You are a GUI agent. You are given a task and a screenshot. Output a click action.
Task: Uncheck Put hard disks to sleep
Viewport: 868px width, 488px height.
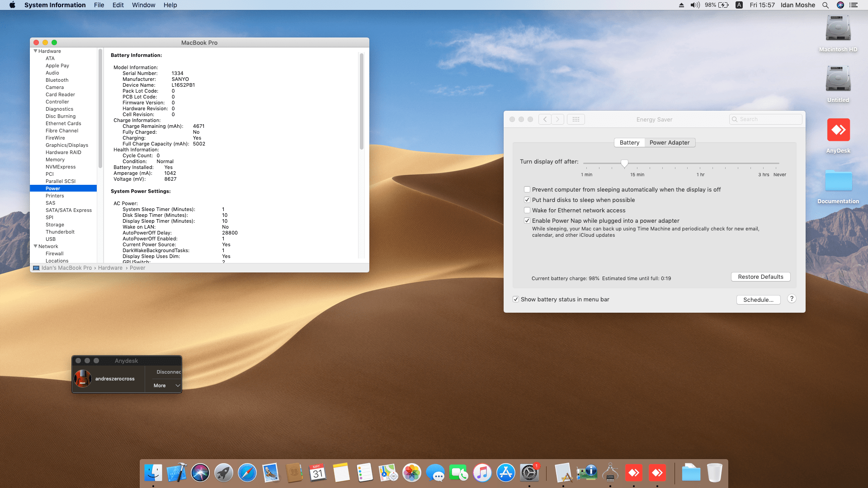tap(527, 200)
